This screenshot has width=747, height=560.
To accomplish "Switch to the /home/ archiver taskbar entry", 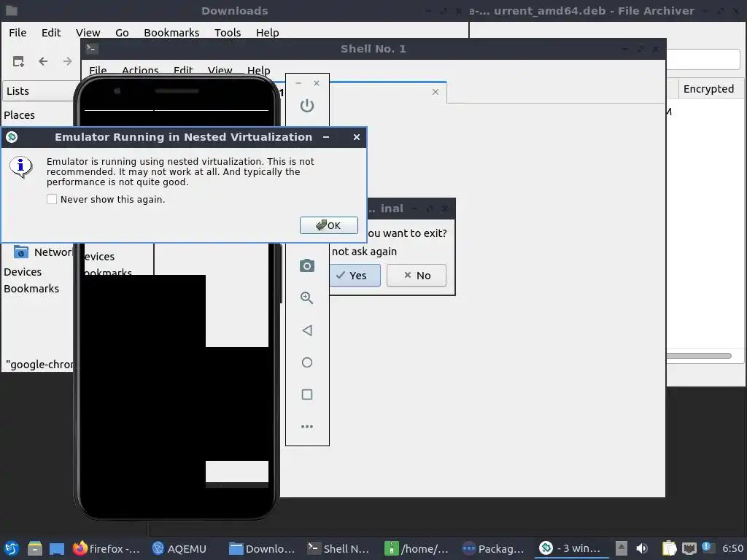I will point(417,548).
